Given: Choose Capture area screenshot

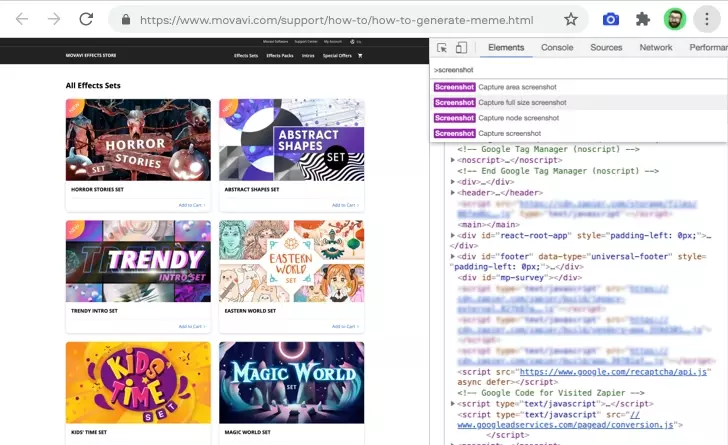Looking at the screenshot, I should [579, 87].
